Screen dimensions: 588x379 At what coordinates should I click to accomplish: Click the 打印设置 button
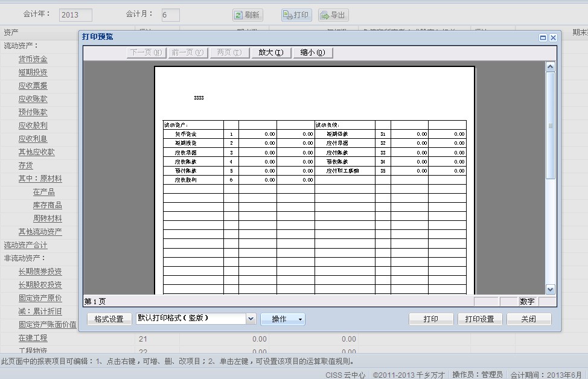point(479,319)
